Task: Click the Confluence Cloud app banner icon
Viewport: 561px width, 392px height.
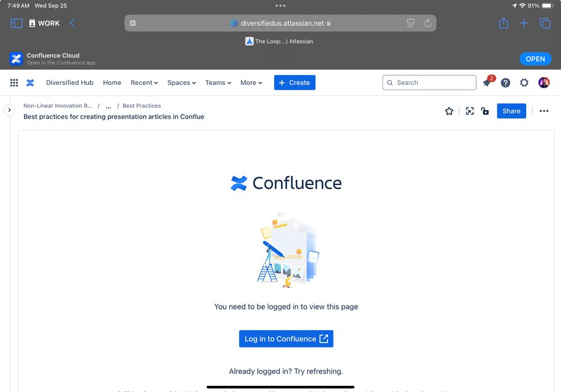Action: point(16,59)
